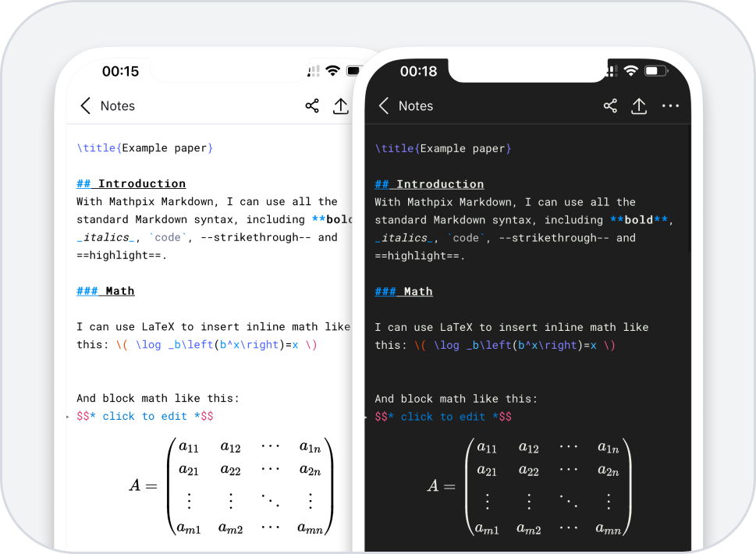Tap the back chevron beside Notes, dark phone

[384, 105]
